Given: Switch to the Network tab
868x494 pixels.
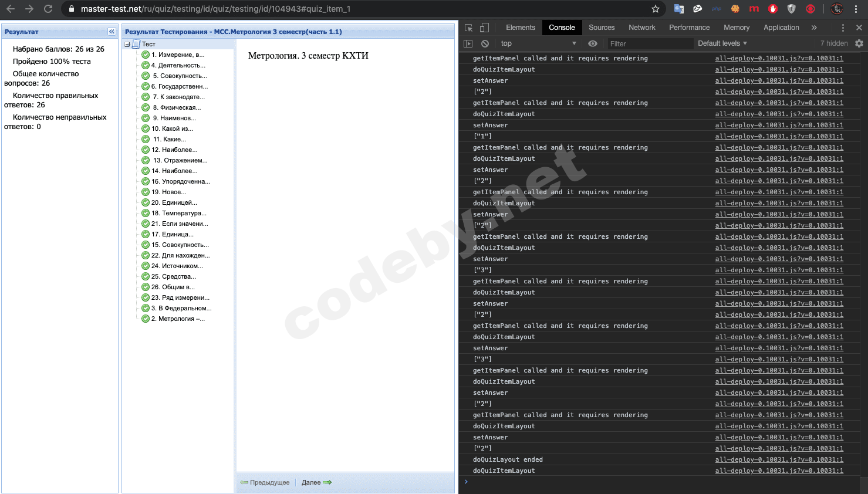Looking at the screenshot, I should coord(642,28).
